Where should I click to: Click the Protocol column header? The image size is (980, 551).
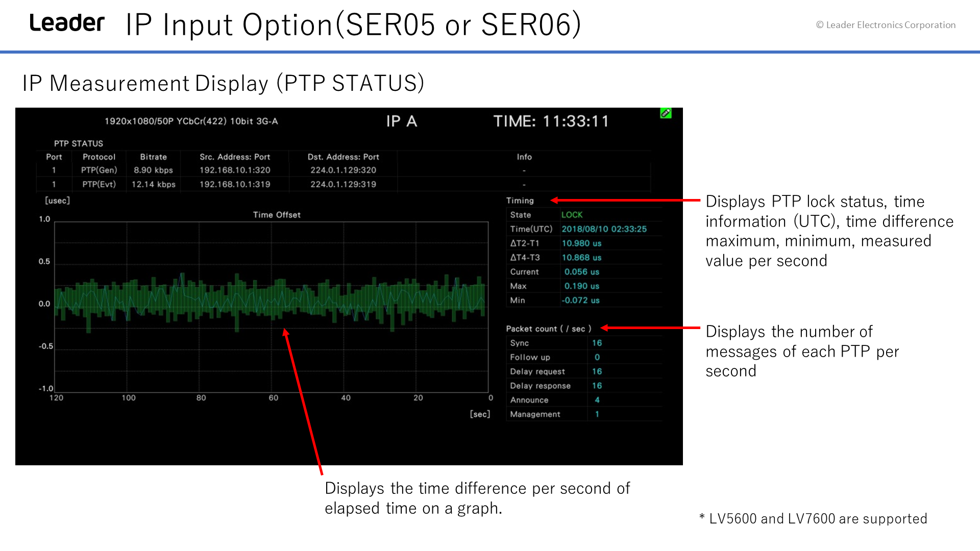tap(99, 157)
